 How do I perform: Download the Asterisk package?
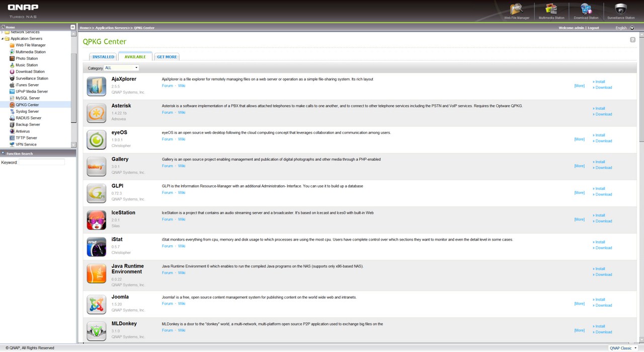pos(602,114)
